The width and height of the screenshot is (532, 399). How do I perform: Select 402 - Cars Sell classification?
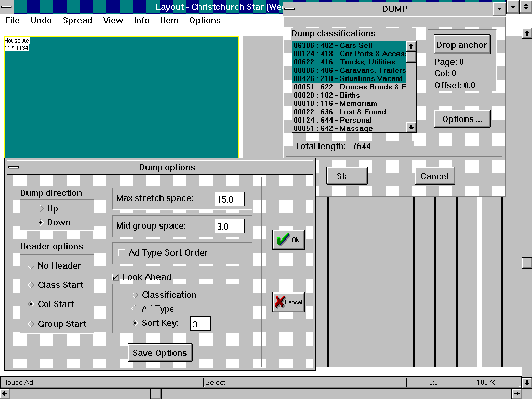[349, 45]
